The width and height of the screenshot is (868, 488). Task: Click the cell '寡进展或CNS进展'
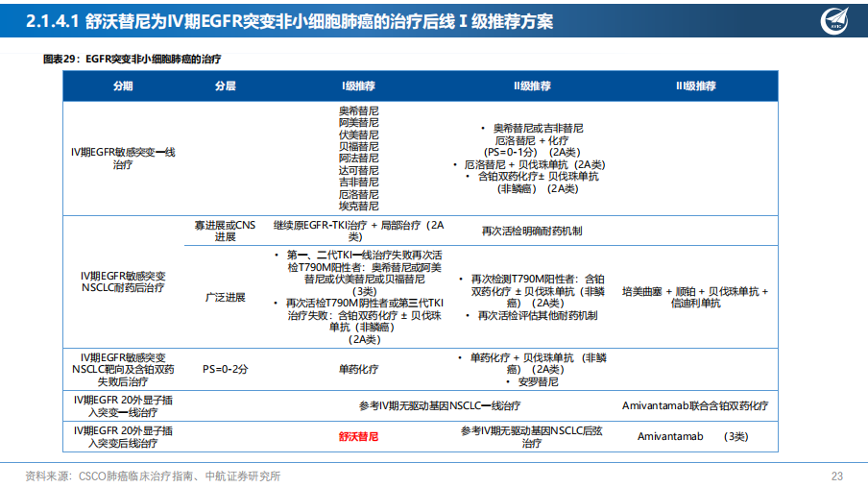pos(226,231)
